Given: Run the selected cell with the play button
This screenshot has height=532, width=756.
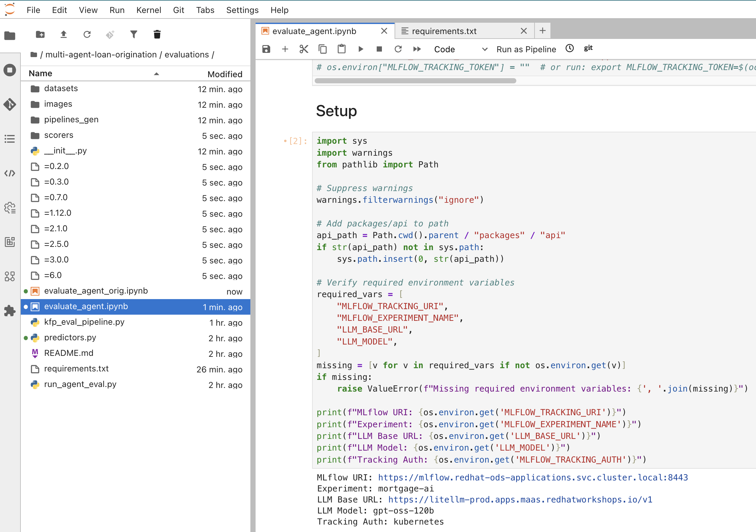Looking at the screenshot, I should (x=361, y=49).
